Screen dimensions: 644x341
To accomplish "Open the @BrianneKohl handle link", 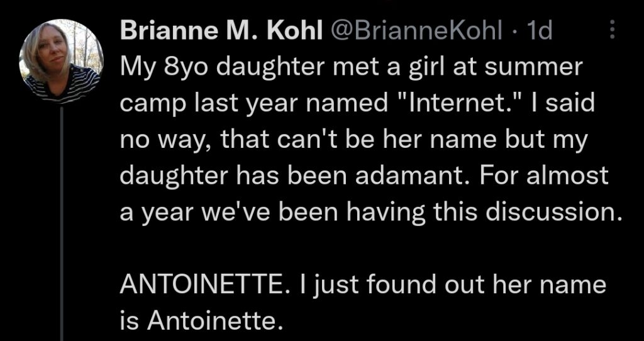I will point(415,30).
